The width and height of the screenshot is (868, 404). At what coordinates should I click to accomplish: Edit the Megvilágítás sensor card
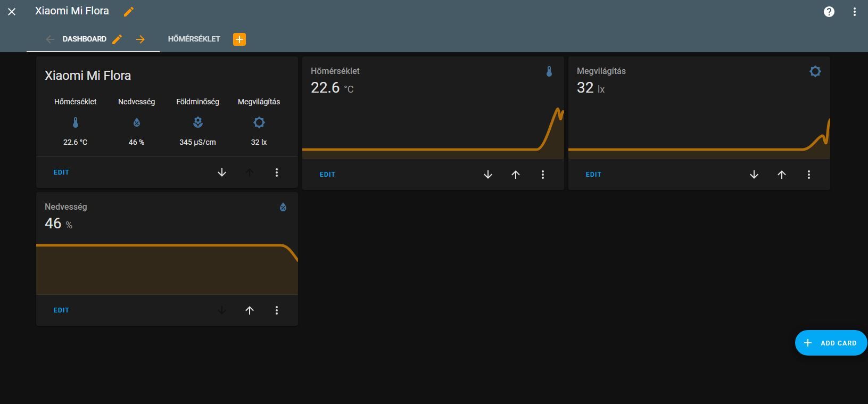click(x=593, y=175)
